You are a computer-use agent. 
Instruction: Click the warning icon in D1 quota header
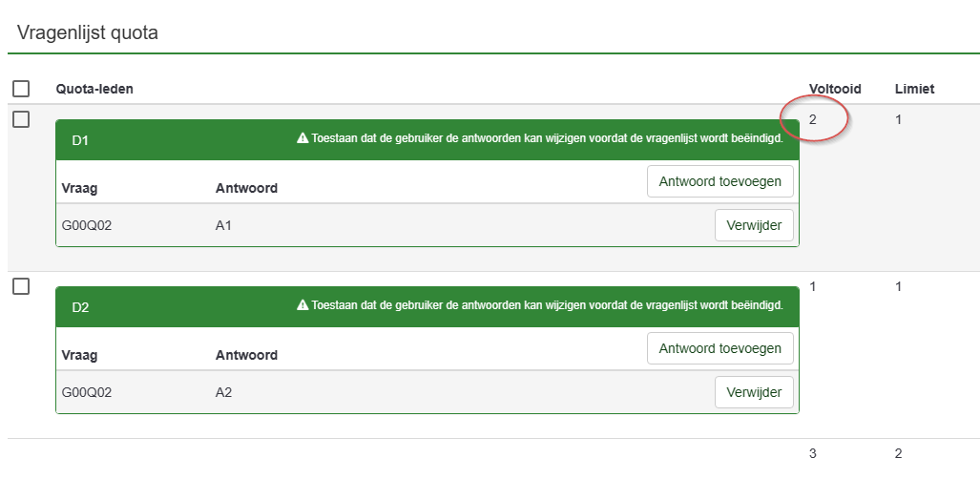302,138
